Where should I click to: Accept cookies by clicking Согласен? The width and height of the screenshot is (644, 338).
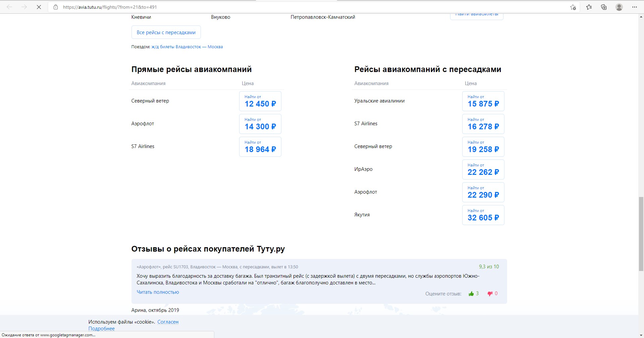click(168, 322)
